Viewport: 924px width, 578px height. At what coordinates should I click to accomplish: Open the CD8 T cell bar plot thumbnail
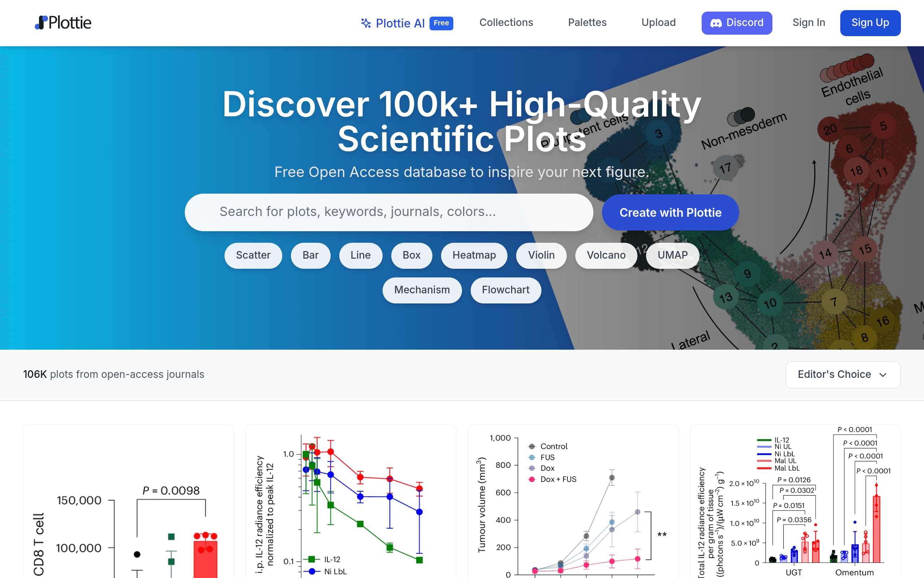128,501
